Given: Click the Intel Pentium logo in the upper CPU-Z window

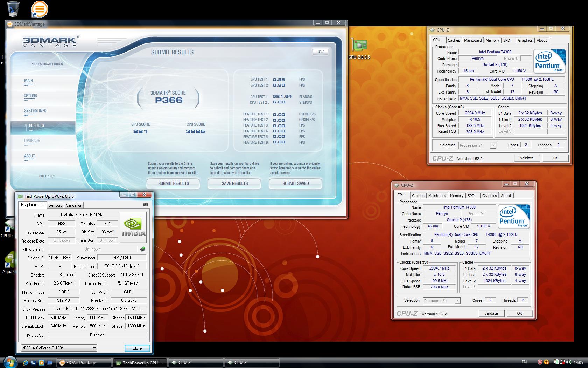Looking at the screenshot, I should [549, 61].
